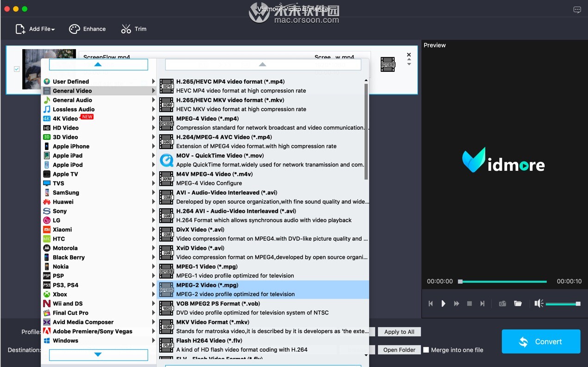Screen dimensions: 588x367
Task: Click the Wii and DS icon
Action: (47, 304)
